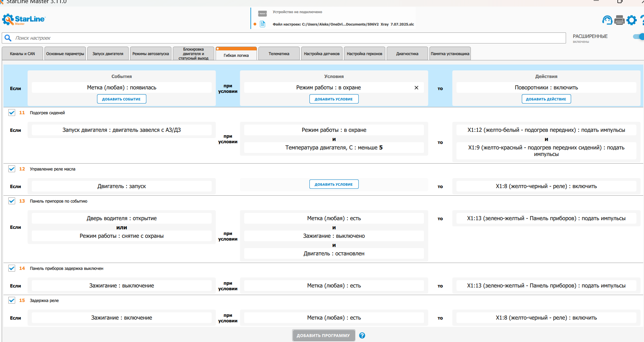Click the printer icon
The height and width of the screenshot is (342, 644).
coord(620,20)
